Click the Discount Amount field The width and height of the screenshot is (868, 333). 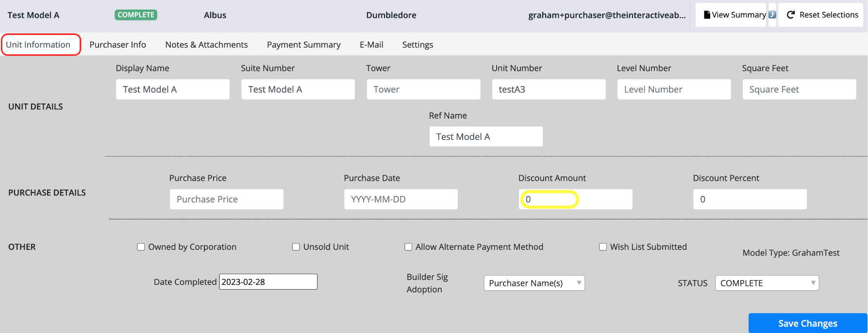tap(576, 199)
